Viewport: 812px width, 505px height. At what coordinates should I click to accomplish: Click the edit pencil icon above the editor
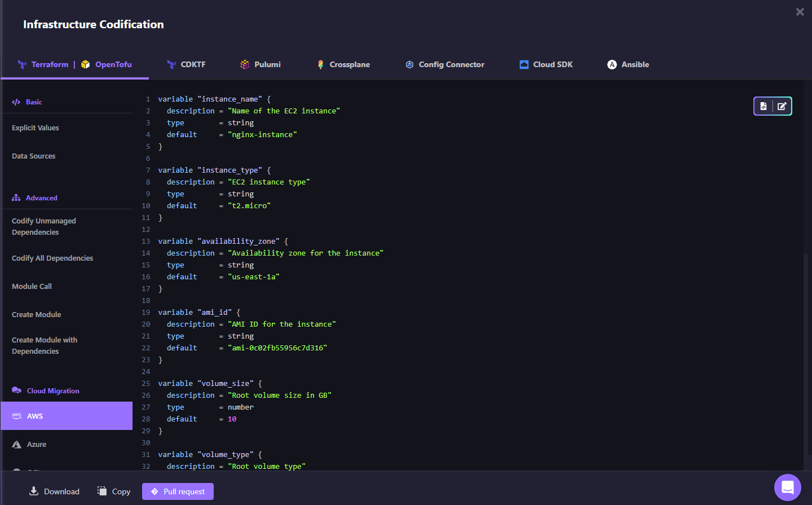pyautogui.click(x=782, y=106)
